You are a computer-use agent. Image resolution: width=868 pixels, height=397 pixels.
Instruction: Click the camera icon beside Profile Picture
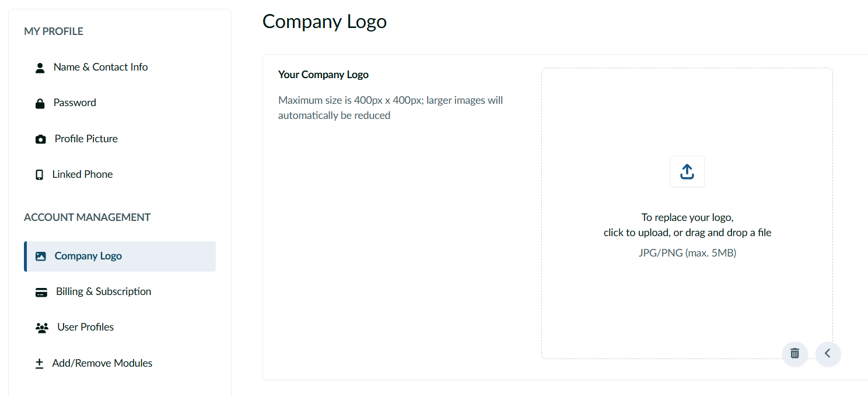pyautogui.click(x=40, y=139)
